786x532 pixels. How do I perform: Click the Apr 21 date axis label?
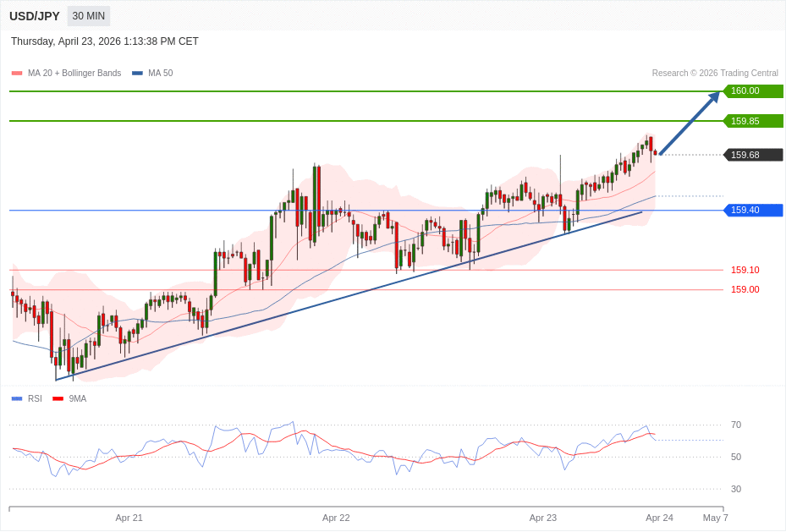pyautogui.click(x=129, y=518)
